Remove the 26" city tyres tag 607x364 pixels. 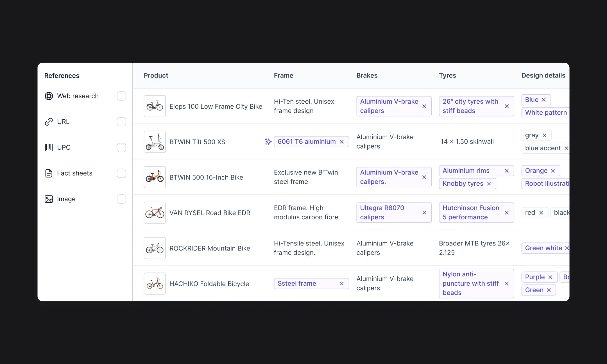507,106
